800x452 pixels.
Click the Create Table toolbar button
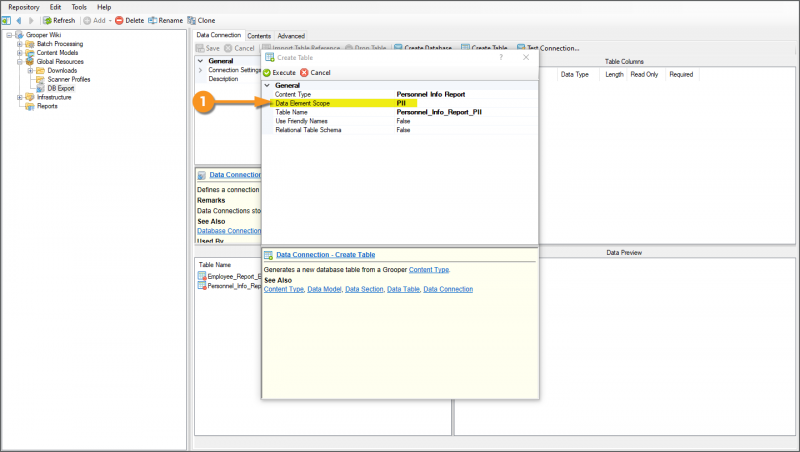(x=484, y=48)
